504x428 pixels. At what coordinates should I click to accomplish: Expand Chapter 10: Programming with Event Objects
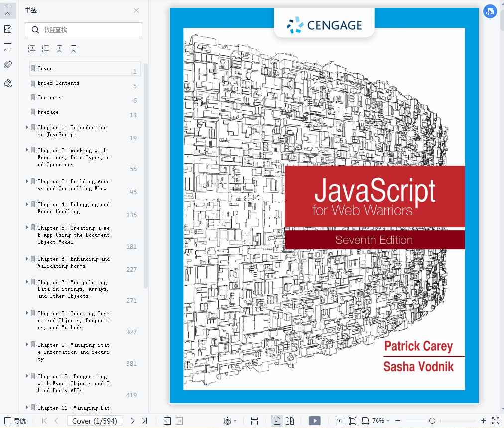click(27, 376)
